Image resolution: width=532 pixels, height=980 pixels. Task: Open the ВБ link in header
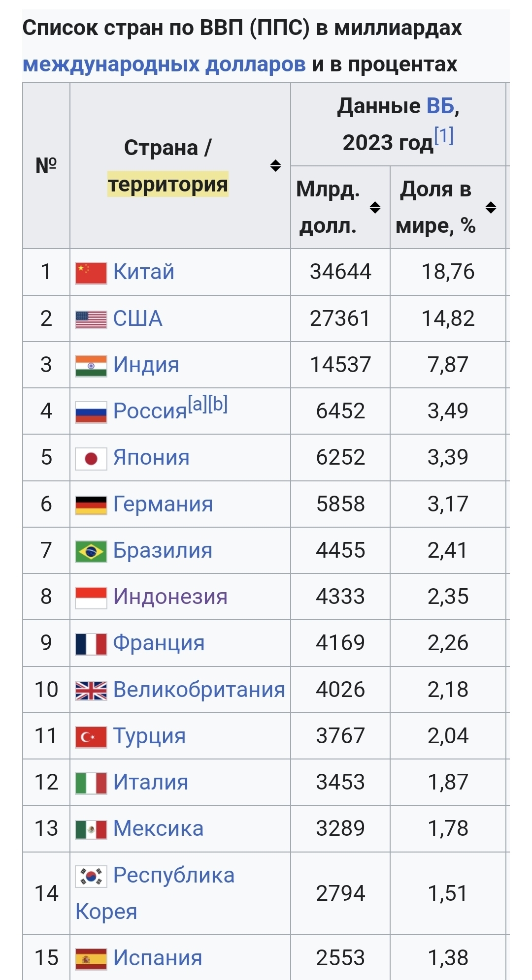click(x=440, y=106)
